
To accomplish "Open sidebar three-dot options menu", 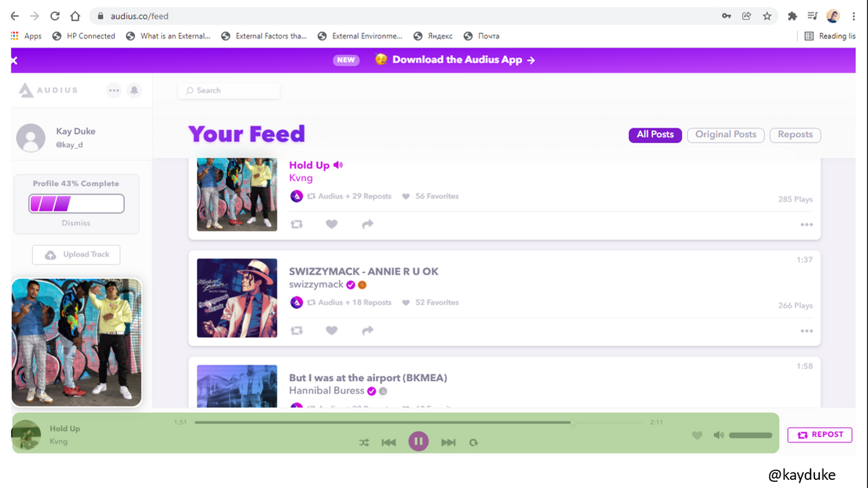I will (x=114, y=90).
